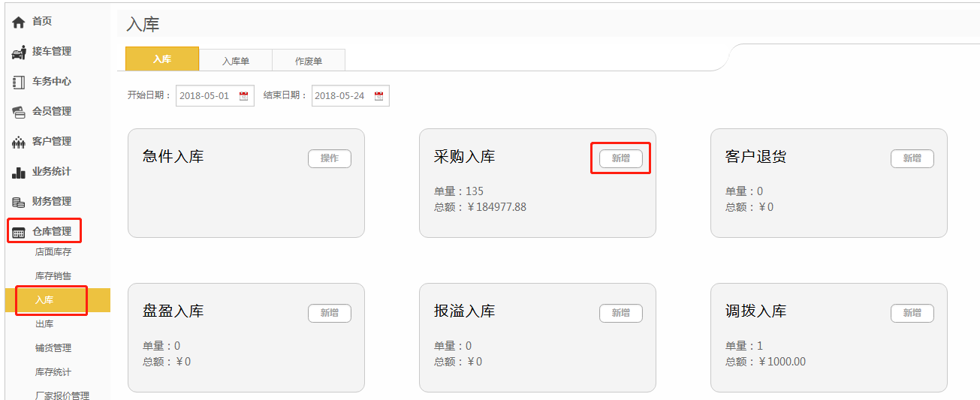Open the end date calendar picker
980x400 pixels.
(378, 96)
